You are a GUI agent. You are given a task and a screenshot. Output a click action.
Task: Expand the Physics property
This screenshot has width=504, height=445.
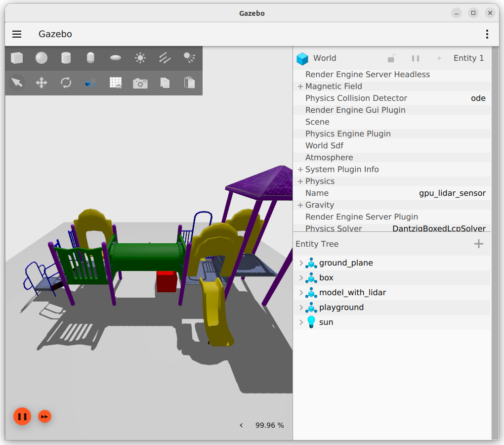click(300, 181)
